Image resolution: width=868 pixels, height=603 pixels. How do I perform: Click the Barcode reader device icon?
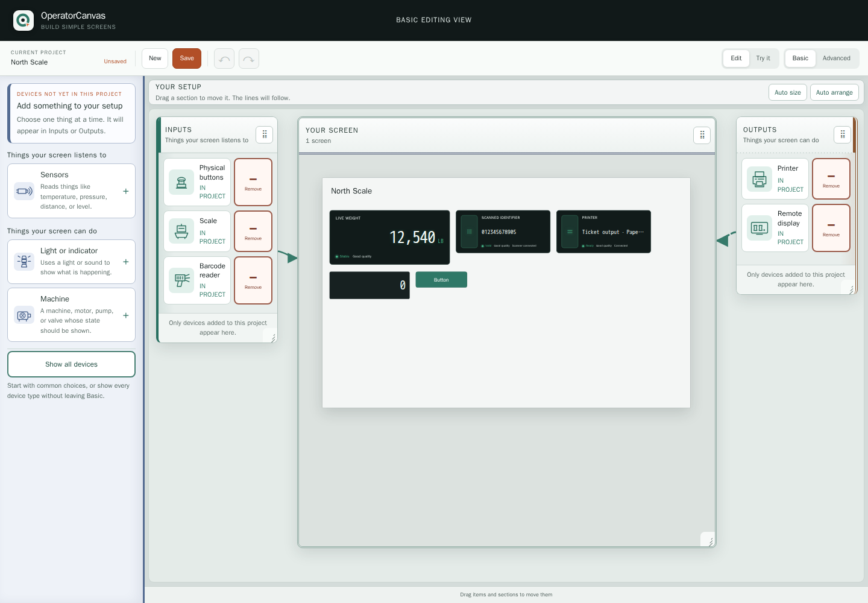(181, 280)
